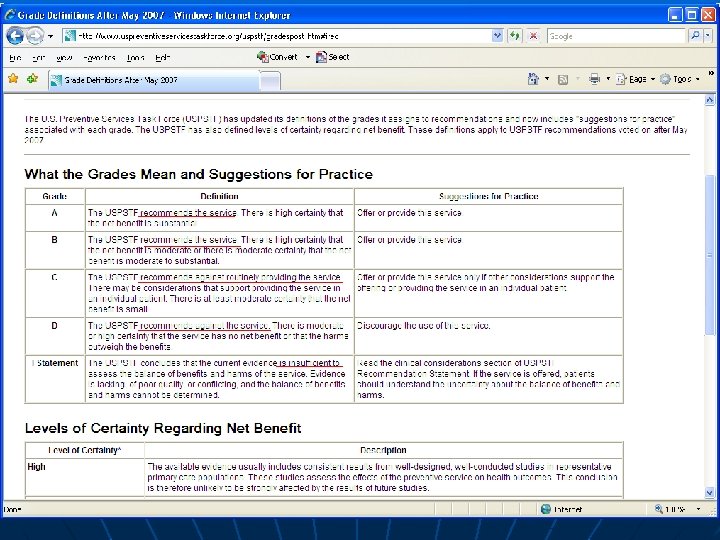Click the red Stop loading icon
The width and height of the screenshot is (720, 540).
coord(534,36)
